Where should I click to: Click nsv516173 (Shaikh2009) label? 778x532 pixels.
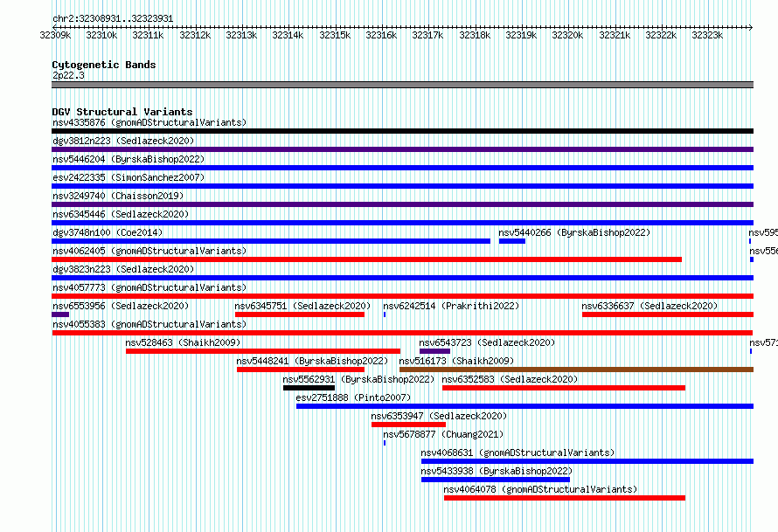pyautogui.click(x=456, y=361)
